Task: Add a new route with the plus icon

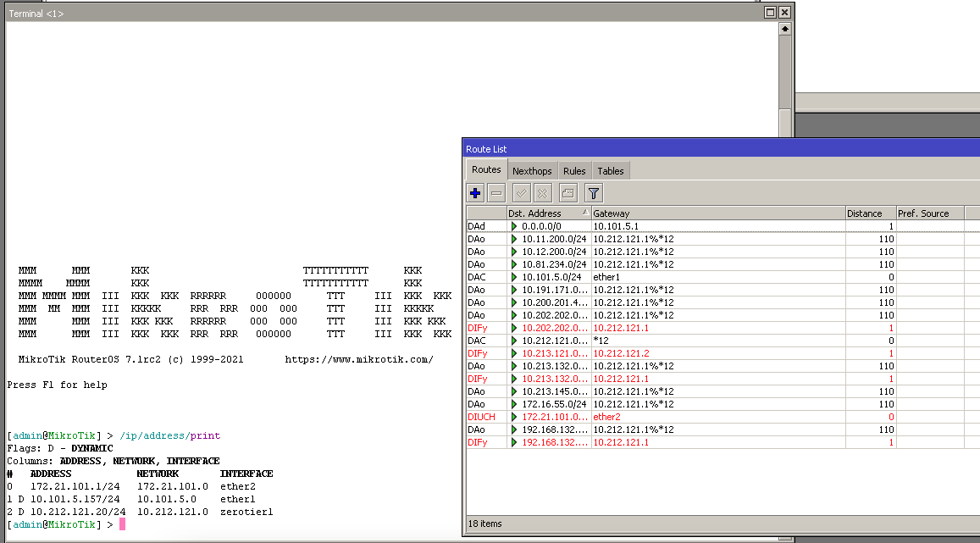Action: point(474,192)
